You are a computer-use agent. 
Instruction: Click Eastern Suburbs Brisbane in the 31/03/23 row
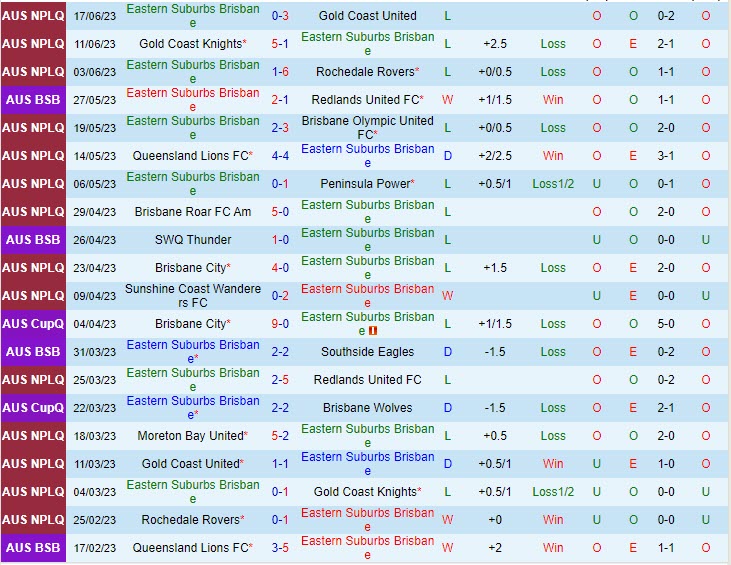[193, 351]
